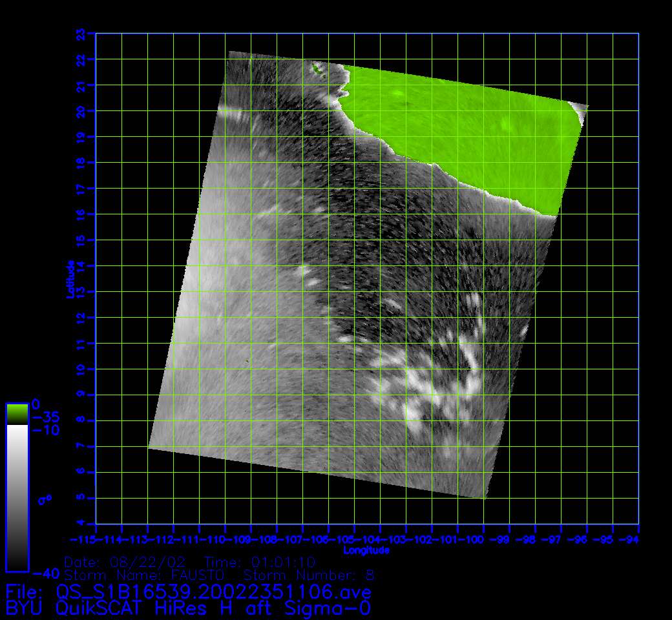672x620 pixels.
Task: Click the Longitude axis title
Action: [x=366, y=550]
